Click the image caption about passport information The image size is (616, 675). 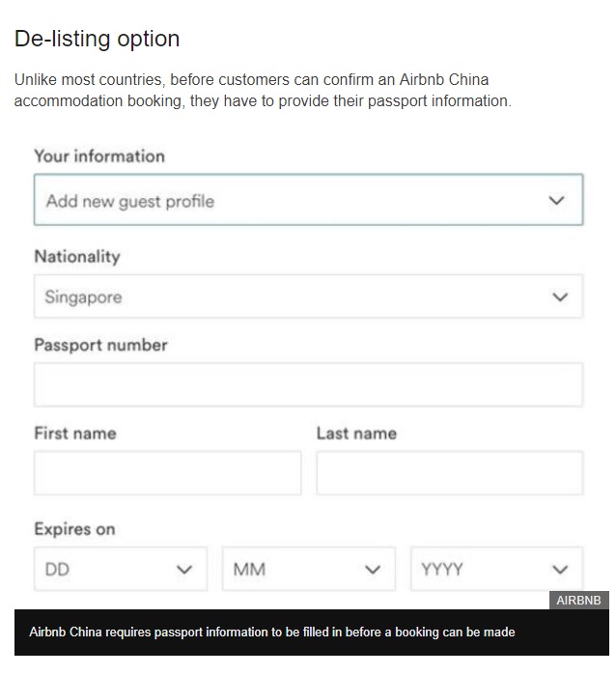click(x=272, y=633)
